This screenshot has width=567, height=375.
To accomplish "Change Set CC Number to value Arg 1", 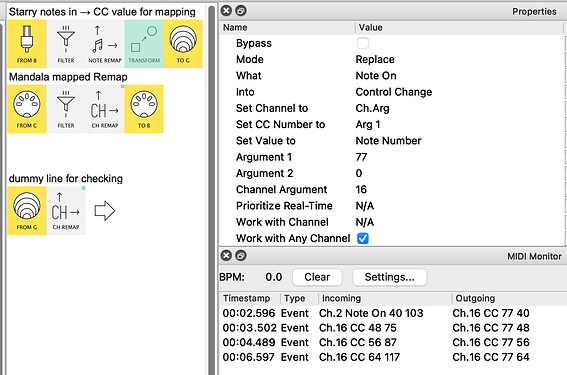I will pos(368,124).
